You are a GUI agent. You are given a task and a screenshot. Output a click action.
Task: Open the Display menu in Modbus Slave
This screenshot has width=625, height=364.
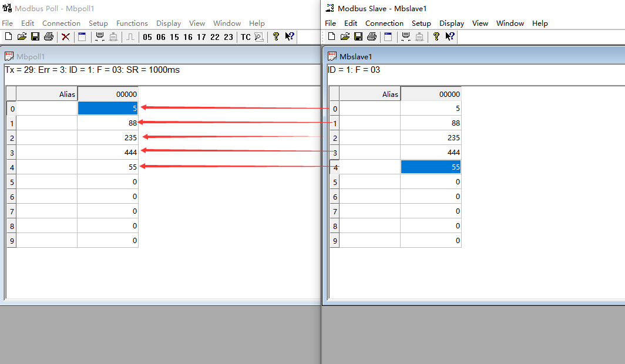[x=451, y=23]
